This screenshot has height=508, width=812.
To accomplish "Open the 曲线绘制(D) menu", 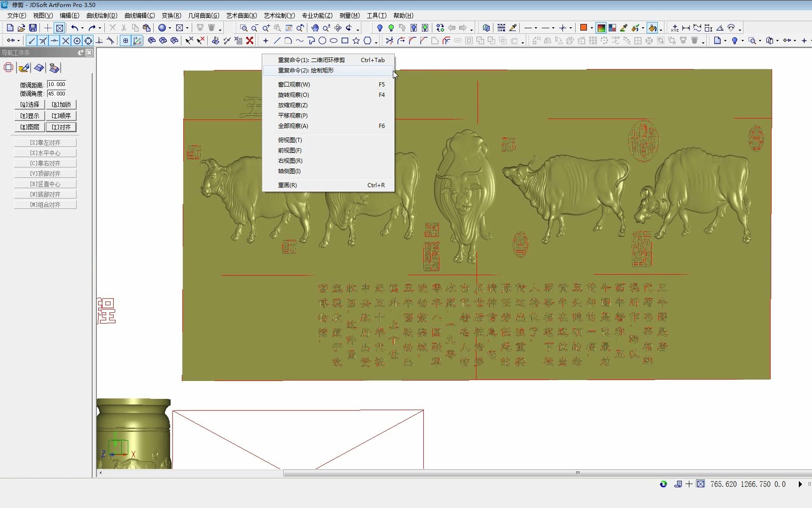I will click(x=101, y=16).
